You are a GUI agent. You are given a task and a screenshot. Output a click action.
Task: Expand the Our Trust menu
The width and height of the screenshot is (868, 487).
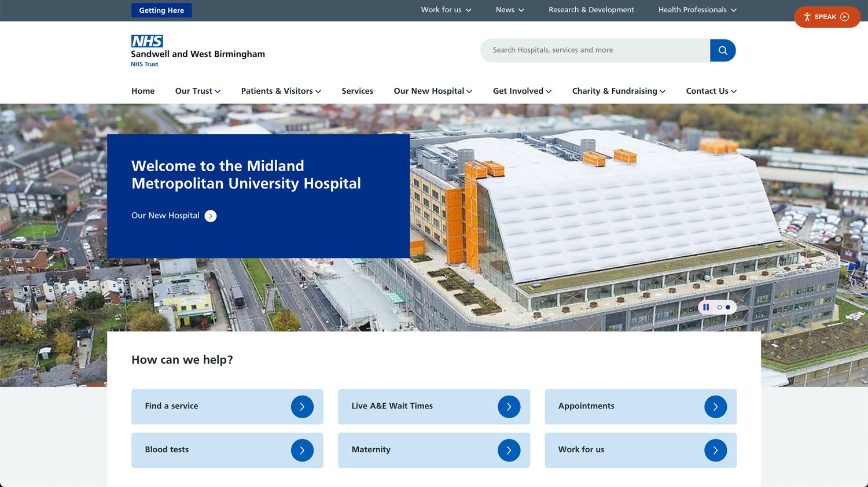pos(198,91)
